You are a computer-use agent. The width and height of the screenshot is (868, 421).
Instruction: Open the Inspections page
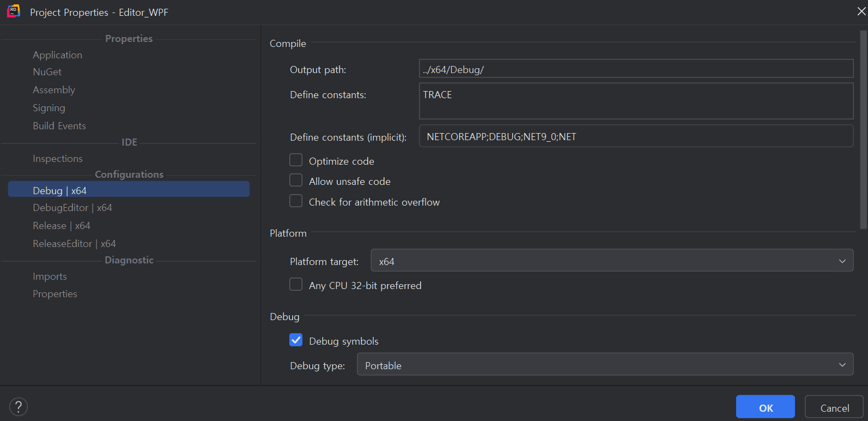click(57, 159)
